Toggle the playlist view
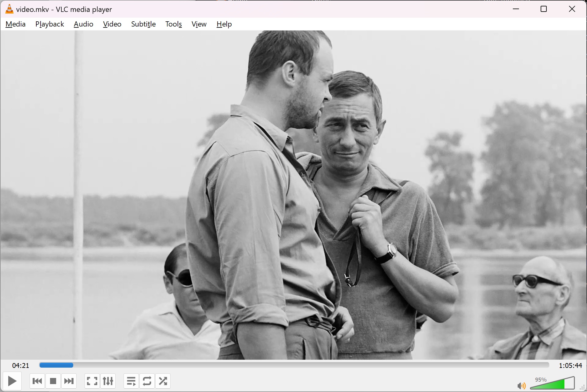 pyautogui.click(x=131, y=381)
